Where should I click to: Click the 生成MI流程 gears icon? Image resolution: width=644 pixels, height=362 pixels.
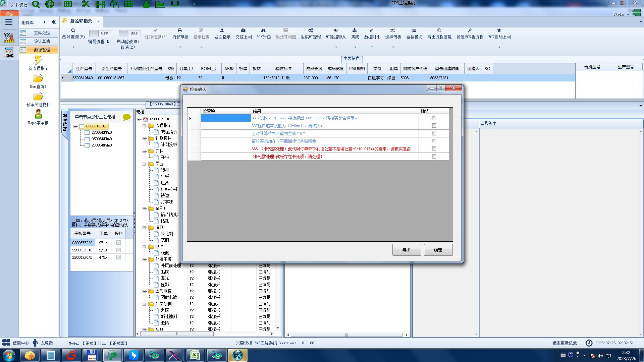pyautogui.click(x=311, y=31)
